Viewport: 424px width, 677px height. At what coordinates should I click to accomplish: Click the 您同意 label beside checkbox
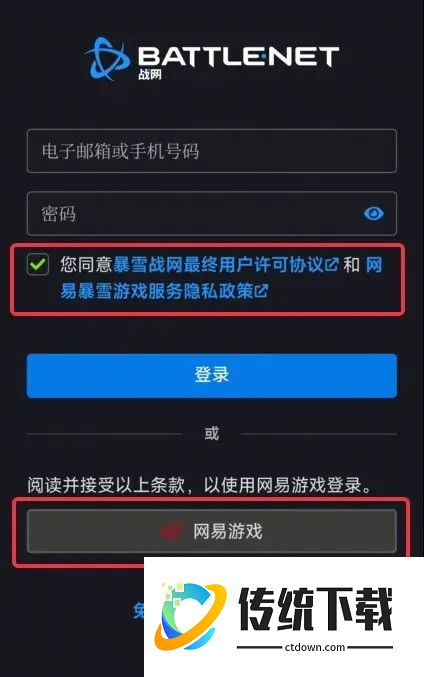tap(86, 264)
